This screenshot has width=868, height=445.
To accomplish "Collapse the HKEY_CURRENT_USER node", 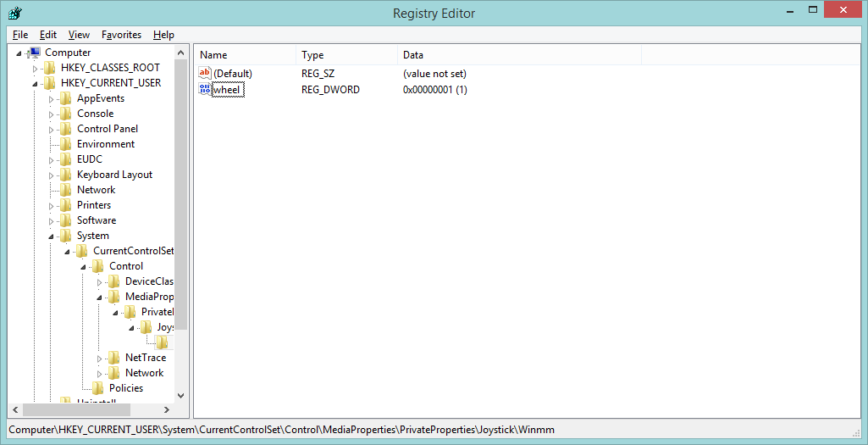I will (36, 84).
